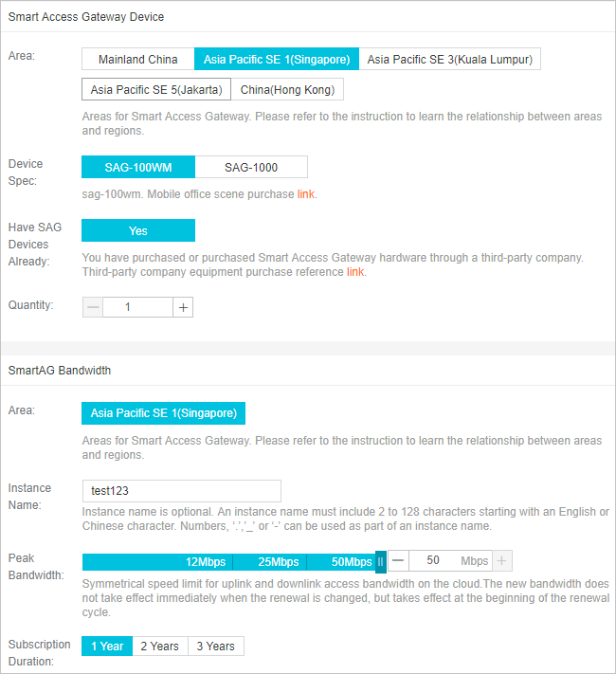Click the 50Mbps mark on bandwidth slider
The image size is (616, 674).
click(352, 562)
